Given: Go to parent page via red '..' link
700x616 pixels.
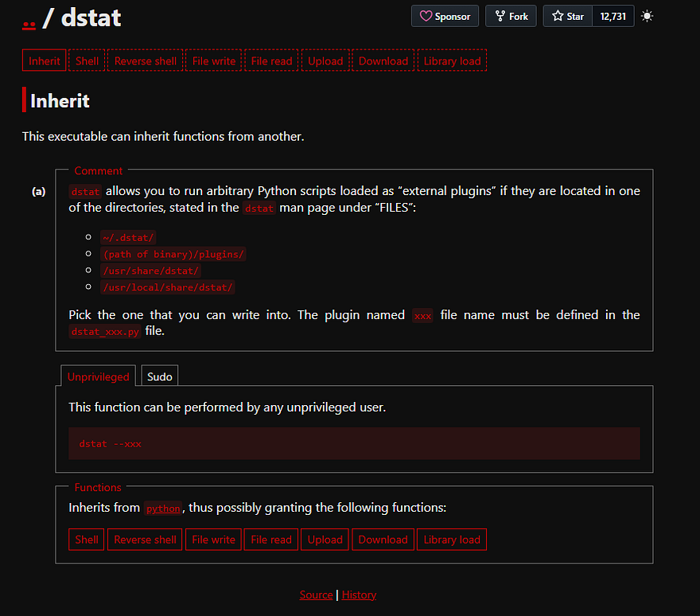Looking at the screenshot, I should [x=29, y=19].
